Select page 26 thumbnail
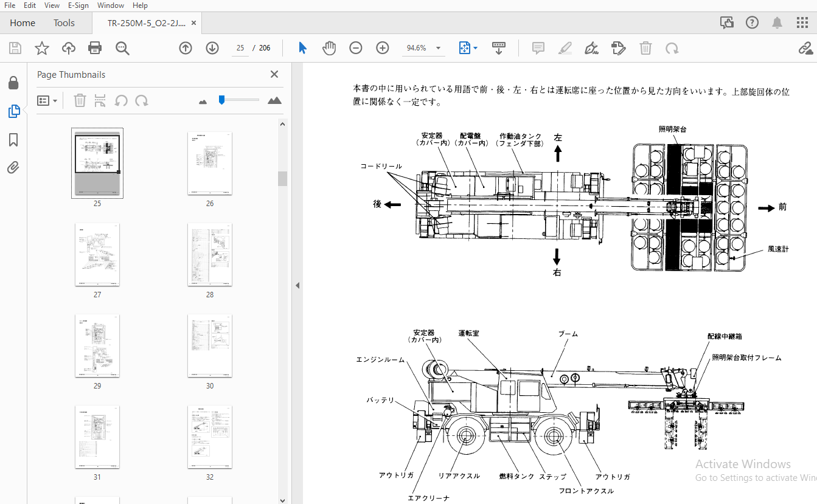The image size is (817, 504). (210, 162)
